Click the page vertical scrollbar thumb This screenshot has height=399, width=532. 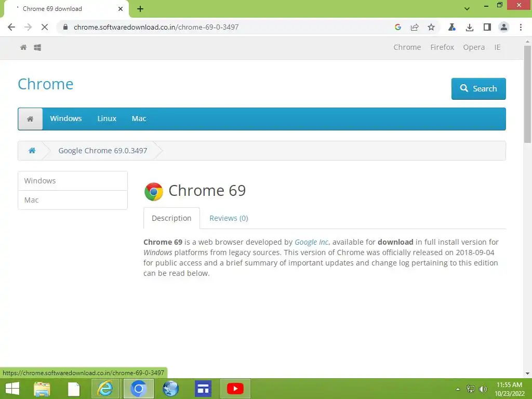pyautogui.click(x=527, y=94)
